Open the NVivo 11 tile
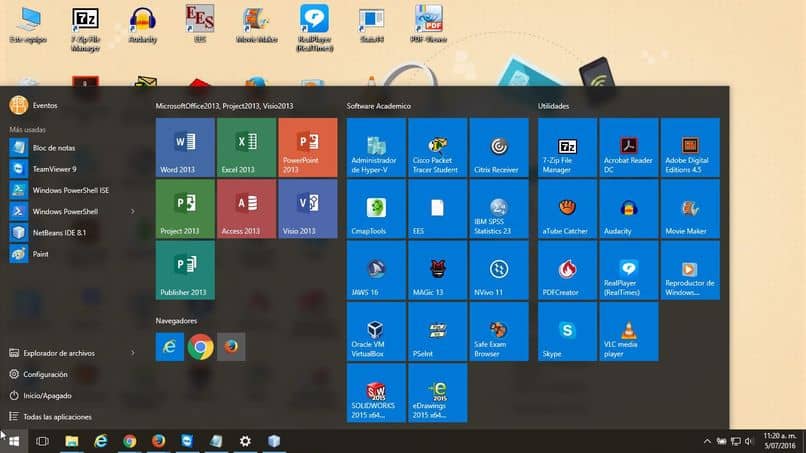Viewport: 806px width, 453px height. click(499, 270)
